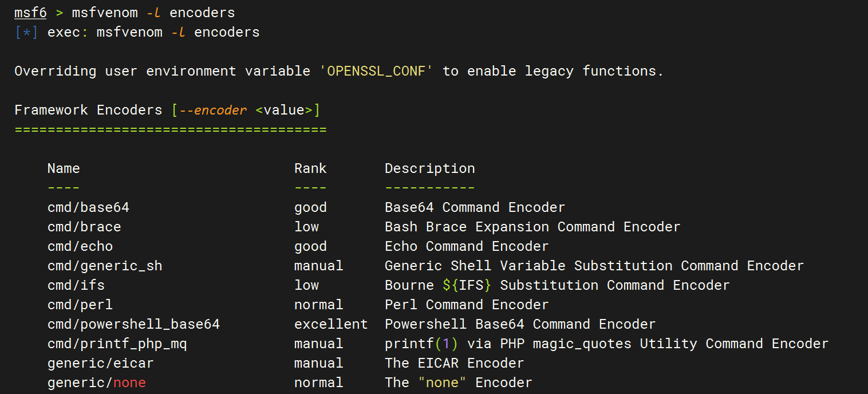
Task: Click the cmd/ifs encoder name
Action: [76, 285]
